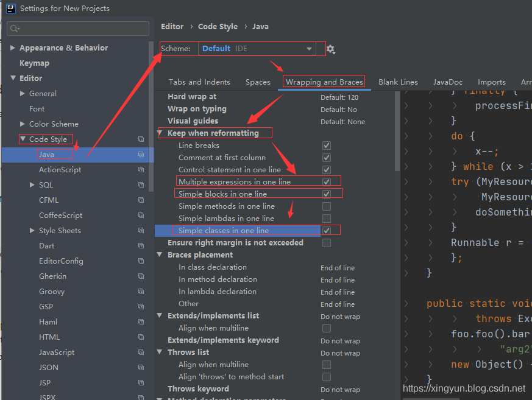Click the copy icon beside Code Style

(x=141, y=139)
